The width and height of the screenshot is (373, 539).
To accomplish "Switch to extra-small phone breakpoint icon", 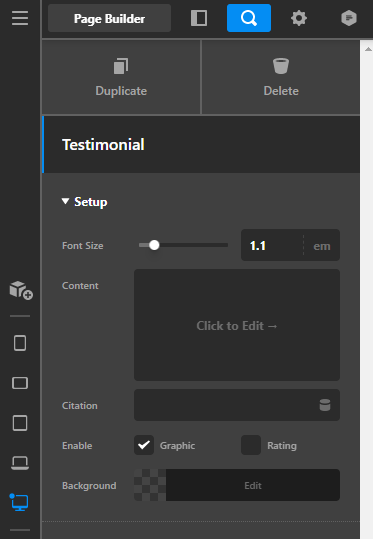I will 20,343.
